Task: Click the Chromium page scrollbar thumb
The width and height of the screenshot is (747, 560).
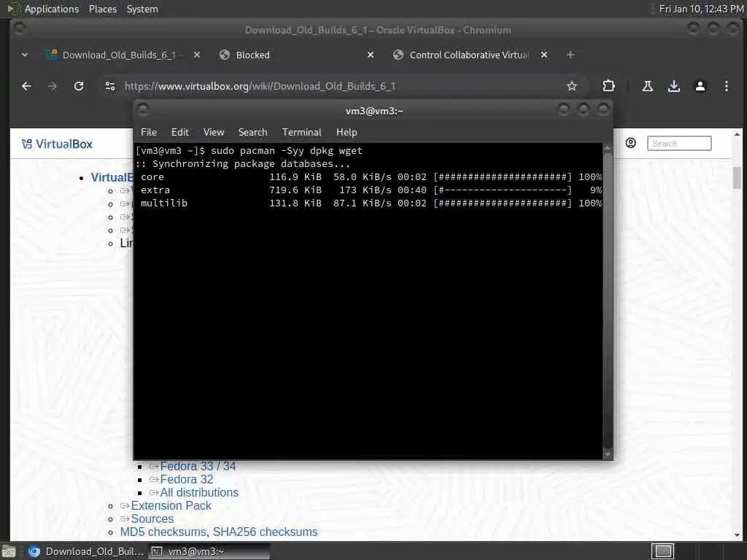Action: [737, 178]
